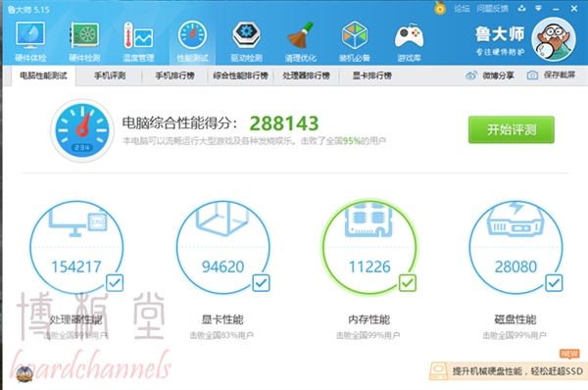Click the skin/download icon in title bar
Screen dimensions: 588x390
tap(521, 8)
